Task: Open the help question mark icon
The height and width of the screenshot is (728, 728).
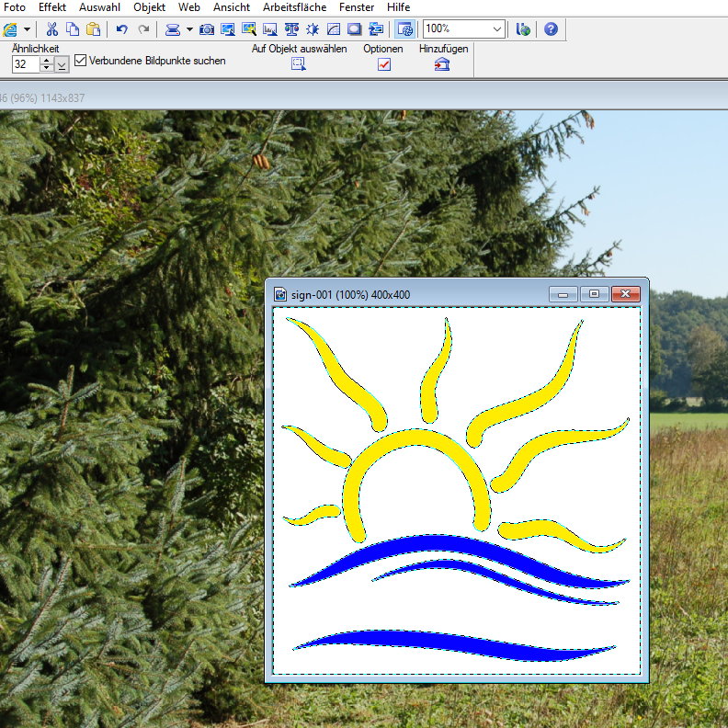Action: point(551,29)
